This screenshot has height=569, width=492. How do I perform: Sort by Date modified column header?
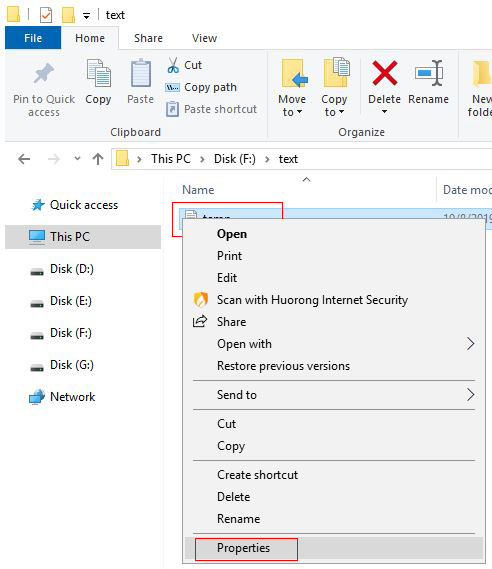click(x=467, y=190)
